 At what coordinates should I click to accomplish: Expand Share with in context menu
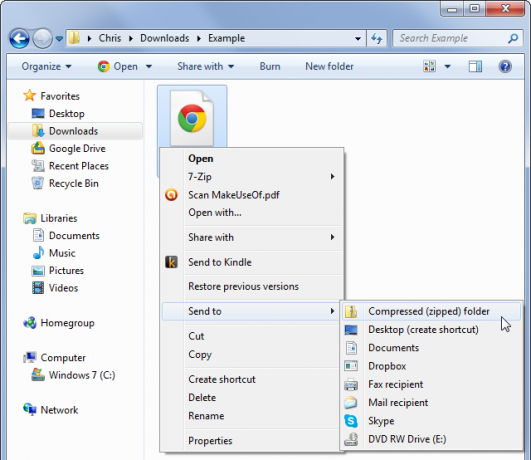252,237
